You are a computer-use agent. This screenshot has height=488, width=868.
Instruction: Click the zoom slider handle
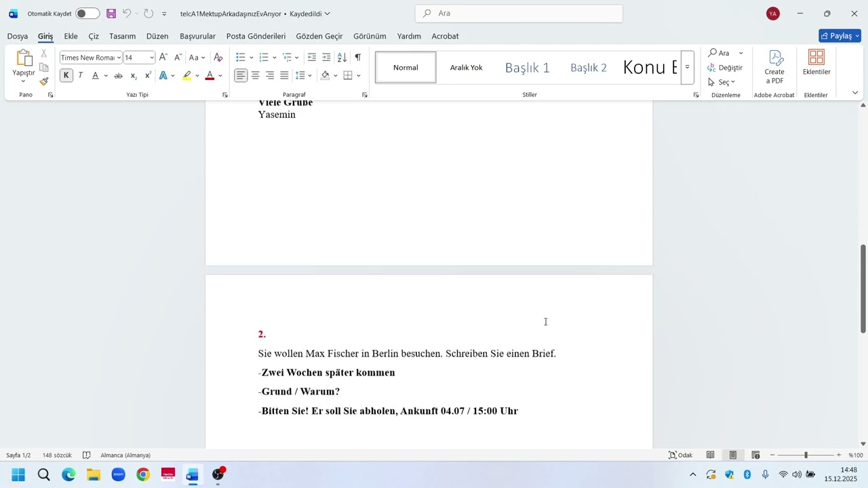806,455
